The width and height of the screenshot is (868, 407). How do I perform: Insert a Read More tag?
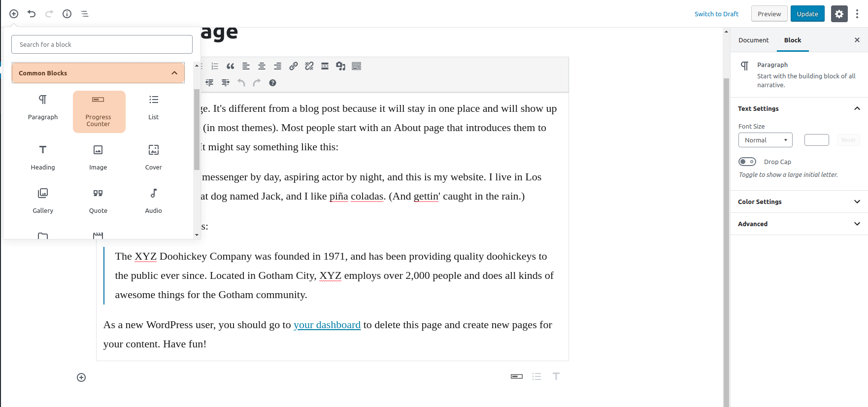coord(325,66)
